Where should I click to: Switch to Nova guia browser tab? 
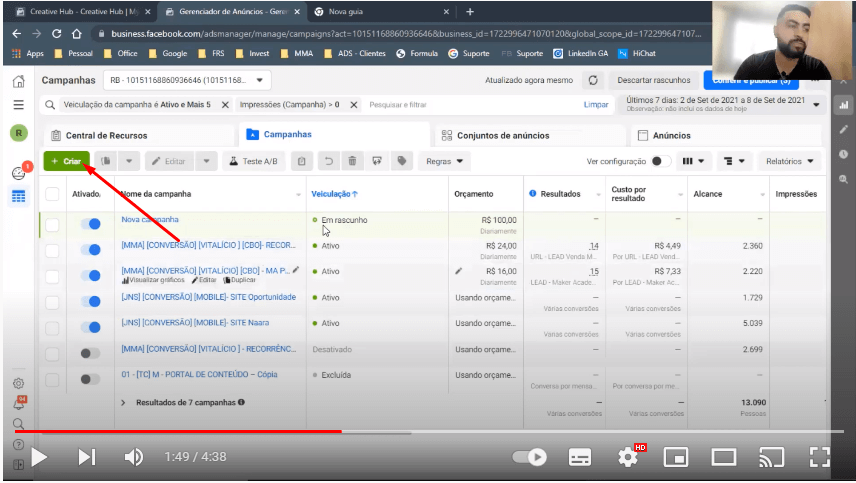[x=382, y=11]
